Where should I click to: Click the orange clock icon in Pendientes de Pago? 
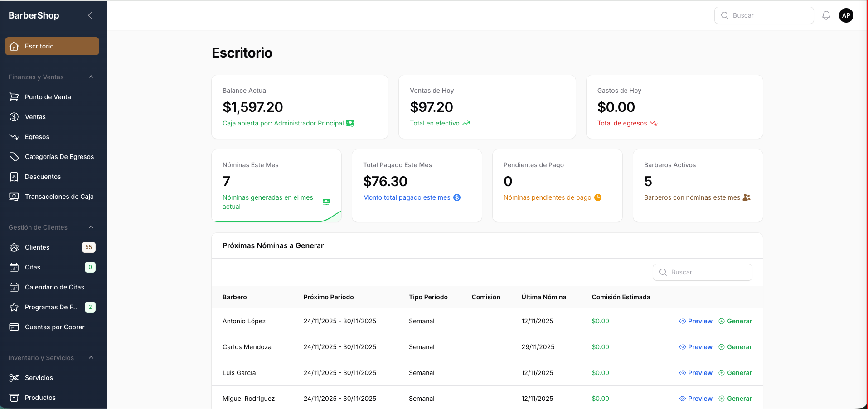(598, 197)
